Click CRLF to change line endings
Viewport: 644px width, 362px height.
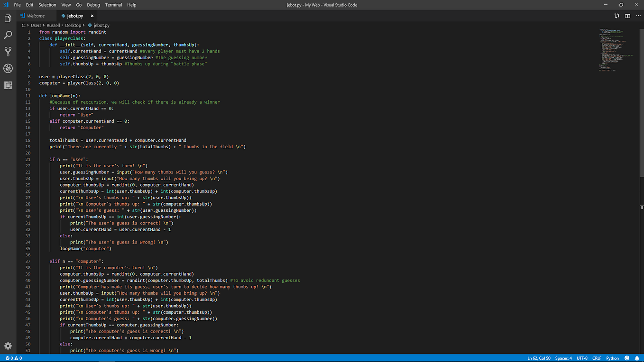(x=597, y=358)
